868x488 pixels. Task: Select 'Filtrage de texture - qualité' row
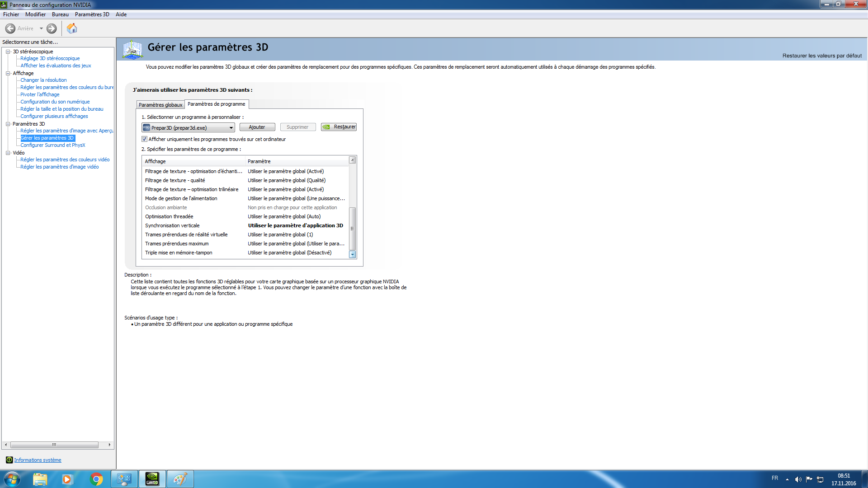245,180
